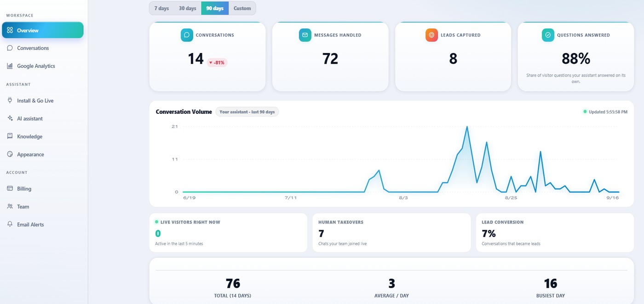The width and height of the screenshot is (644, 304).
Task: Click the Team people icon
Action: click(10, 207)
